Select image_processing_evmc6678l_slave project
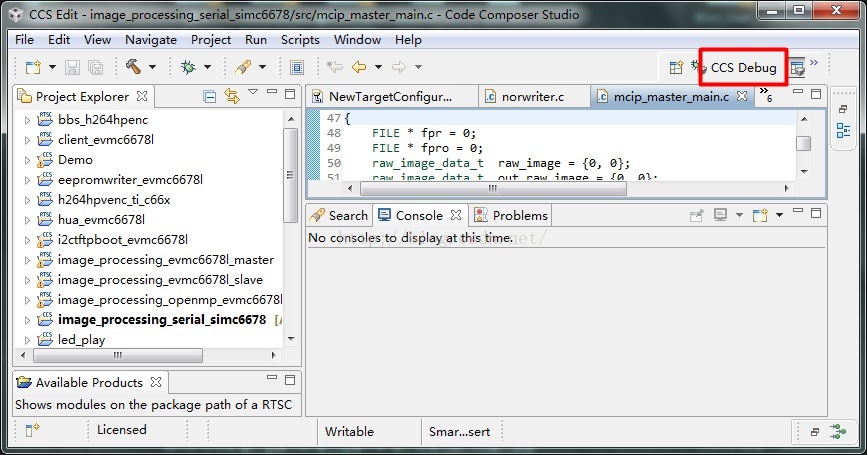Viewport: 867px width, 455px height. (x=160, y=280)
